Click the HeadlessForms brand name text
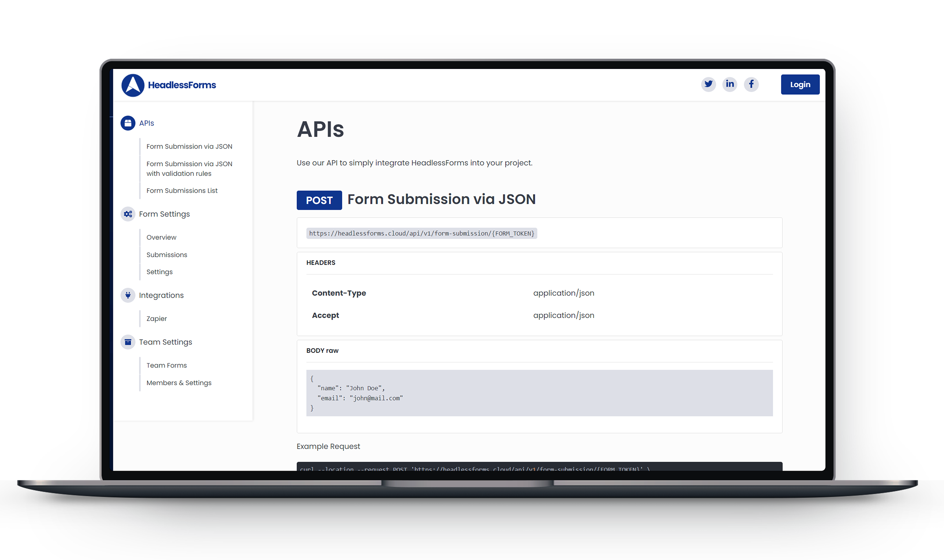The height and width of the screenshot is (560, 944). [182, 85]
